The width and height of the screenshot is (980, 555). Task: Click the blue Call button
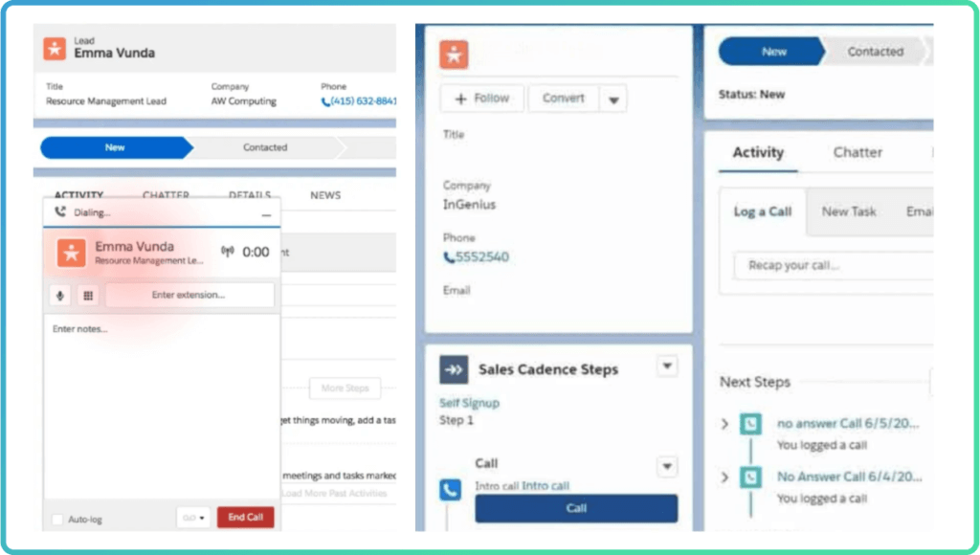coord(576,508)
